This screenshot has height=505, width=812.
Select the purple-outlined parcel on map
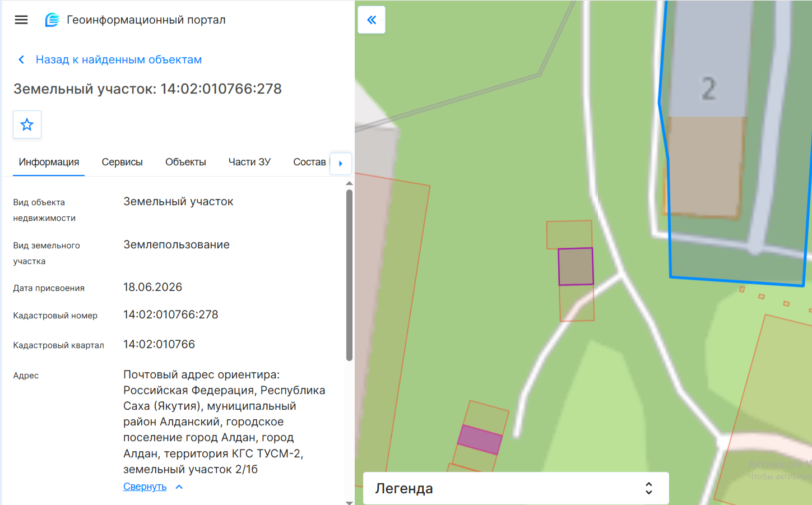[576, 266]
